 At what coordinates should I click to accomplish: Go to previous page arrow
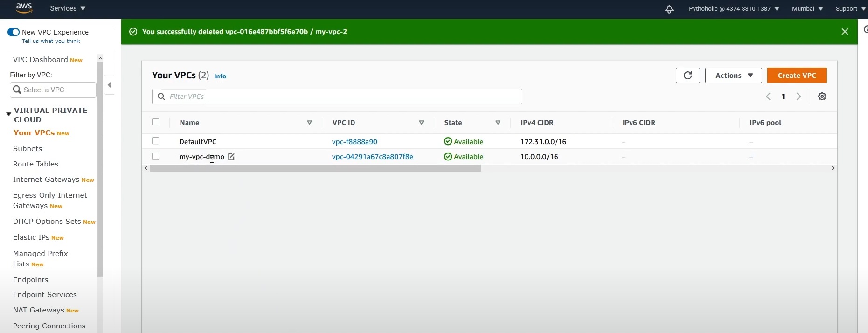768,97
